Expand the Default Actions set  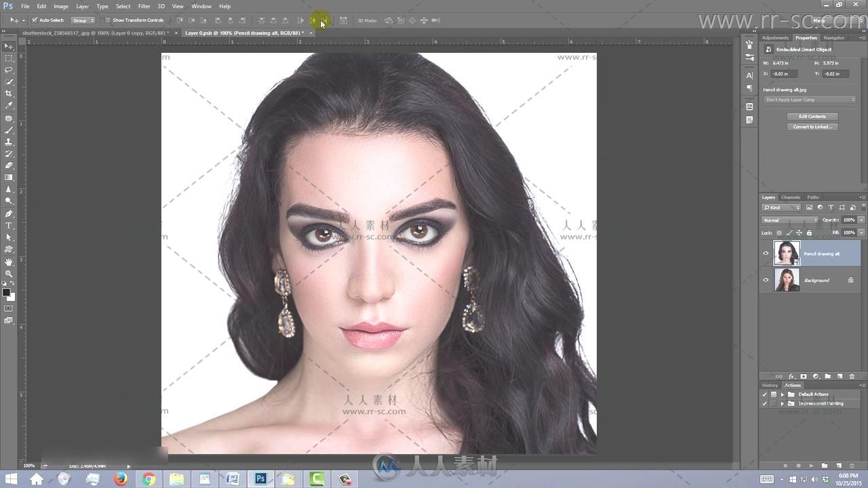click(x=782, y=394)
